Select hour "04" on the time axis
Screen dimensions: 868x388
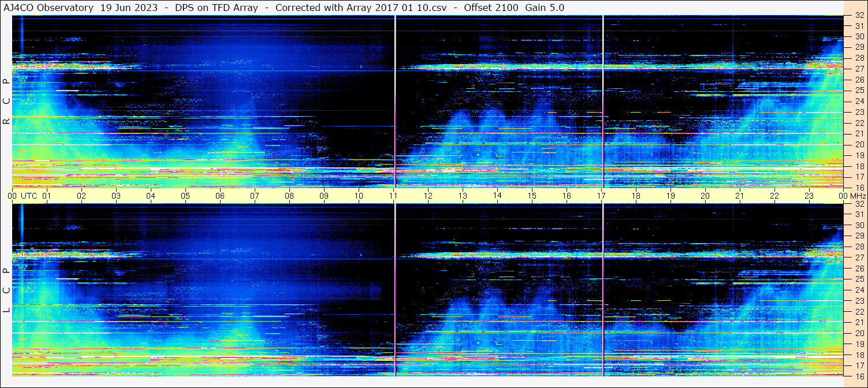(x=151, y=196)
